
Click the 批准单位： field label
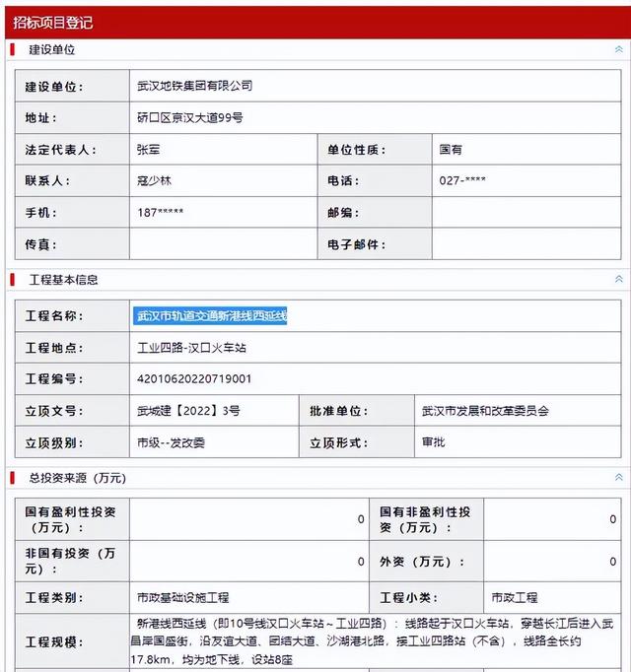tap(339, 411)
